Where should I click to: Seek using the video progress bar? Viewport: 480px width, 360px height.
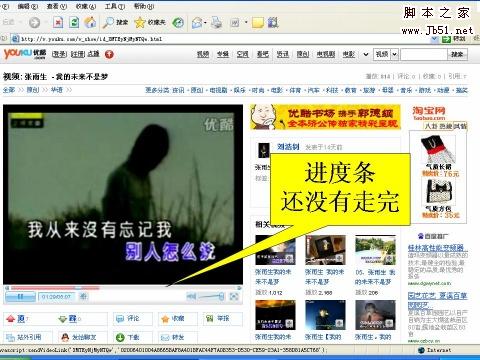(123, 288)
